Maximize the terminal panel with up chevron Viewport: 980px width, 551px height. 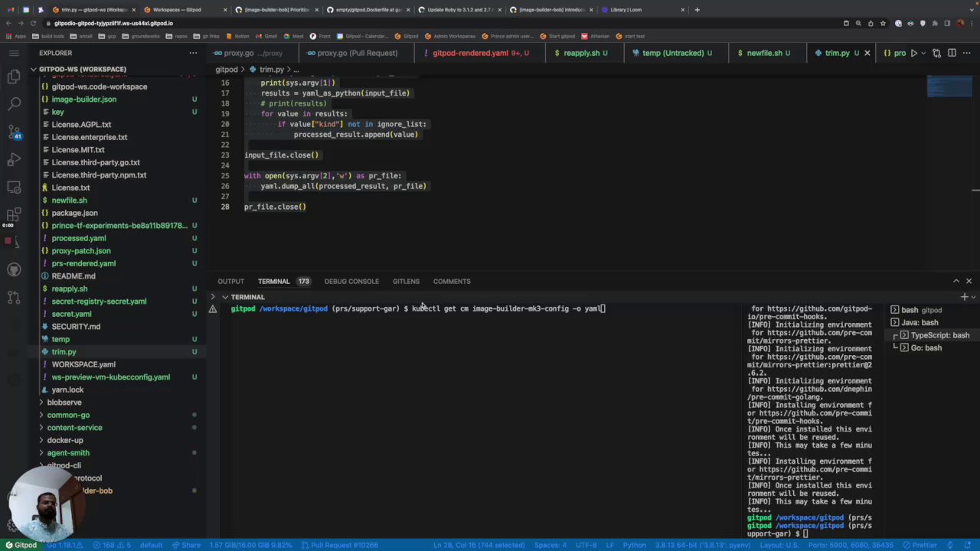coord(955,281)
